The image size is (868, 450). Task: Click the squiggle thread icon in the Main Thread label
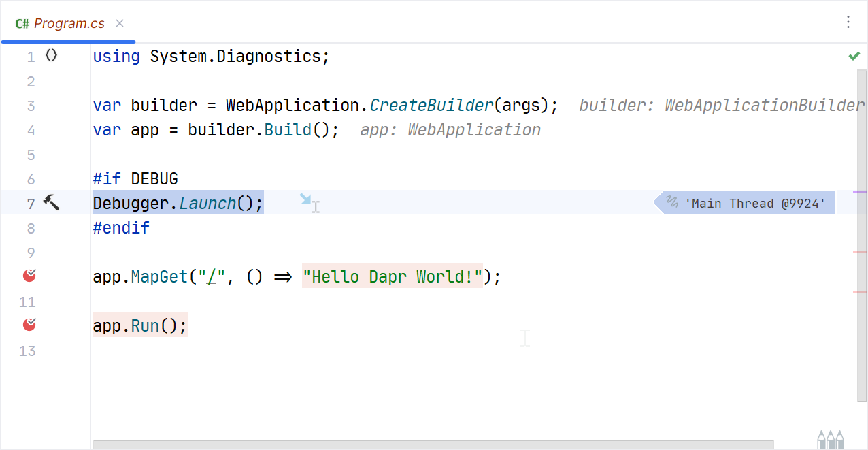(x=672, y=202)
